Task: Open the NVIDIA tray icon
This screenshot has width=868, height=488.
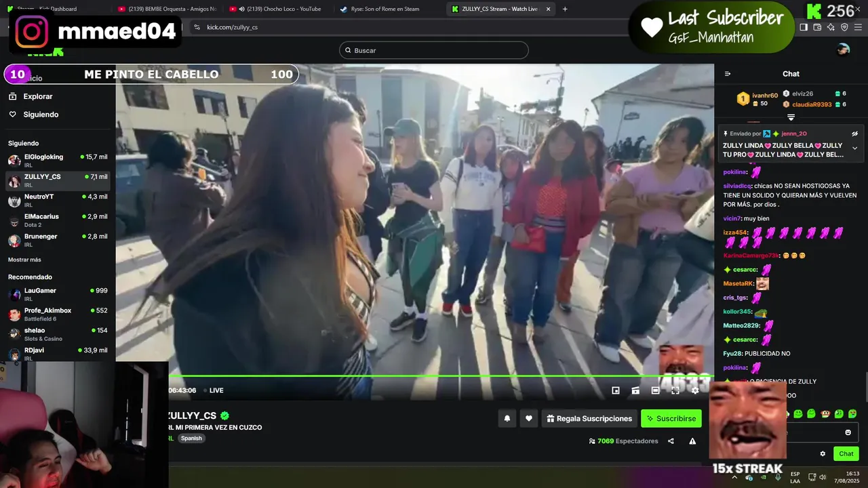Action: coord(764,477)
